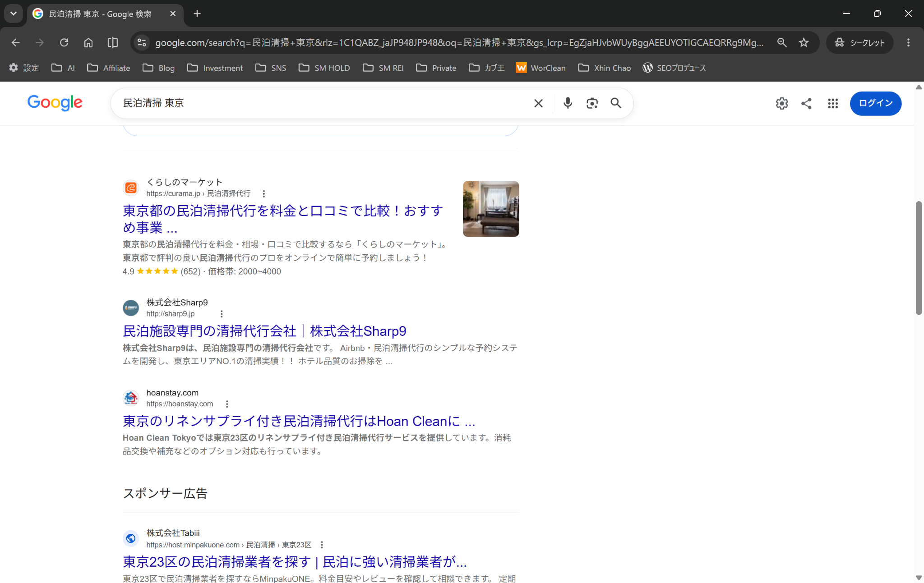Screen dimensions: 924x583
Task: Open the Blog bookmarks folder
Action: pos(159,68)
